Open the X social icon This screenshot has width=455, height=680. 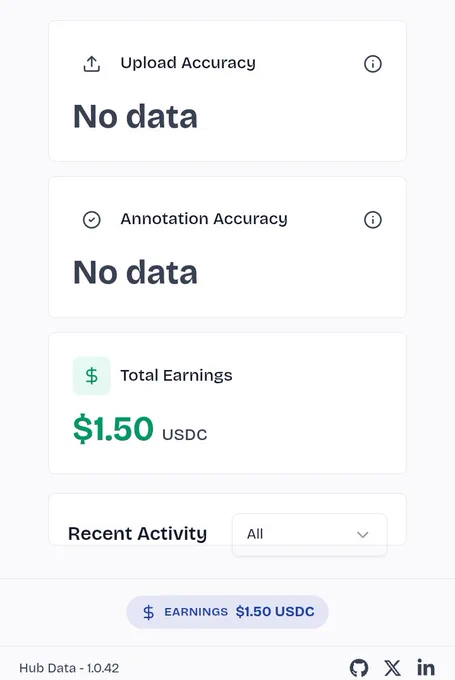tap(393, 668)
